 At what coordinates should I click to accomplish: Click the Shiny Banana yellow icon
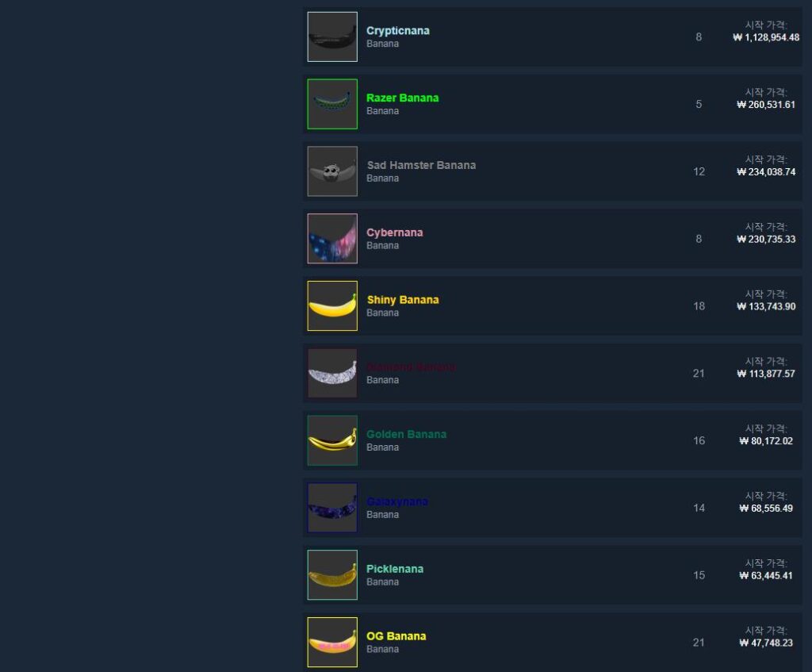[332, 305]
